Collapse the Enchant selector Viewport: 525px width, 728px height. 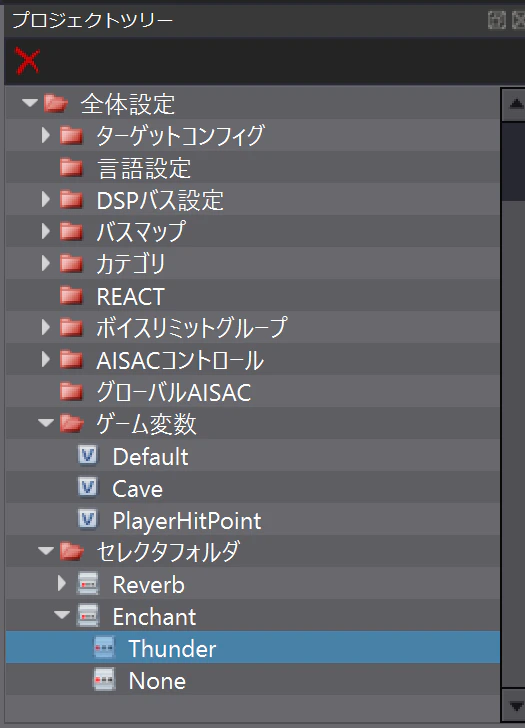(62, 615)
